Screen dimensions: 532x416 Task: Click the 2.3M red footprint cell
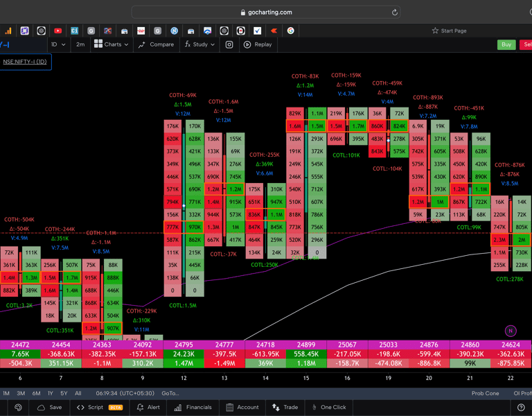(x=499, y=240)
